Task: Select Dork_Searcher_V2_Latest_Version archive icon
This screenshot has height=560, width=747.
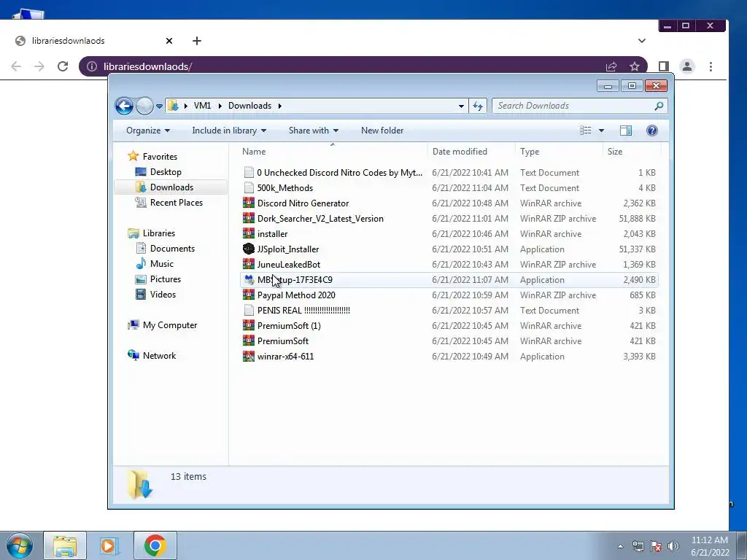Action: (249, 218)
